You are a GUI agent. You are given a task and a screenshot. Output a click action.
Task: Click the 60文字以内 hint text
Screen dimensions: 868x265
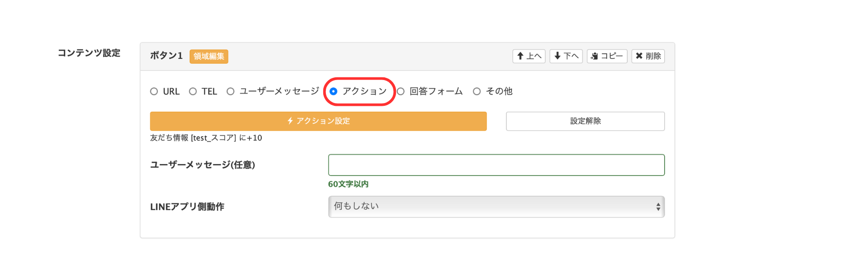[x=348, y=184]
